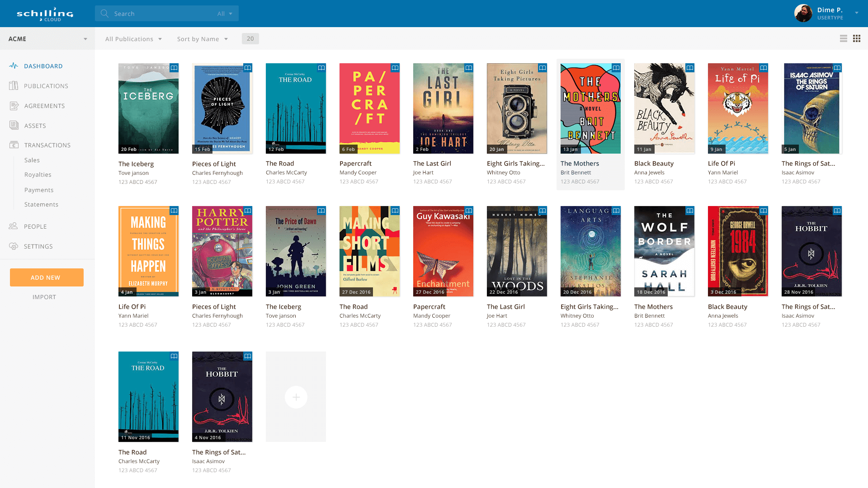Image resolution: width=868 pixels, height=488 pixels.
Task: Click the Settings gear icon
Action: coord(14,246)
